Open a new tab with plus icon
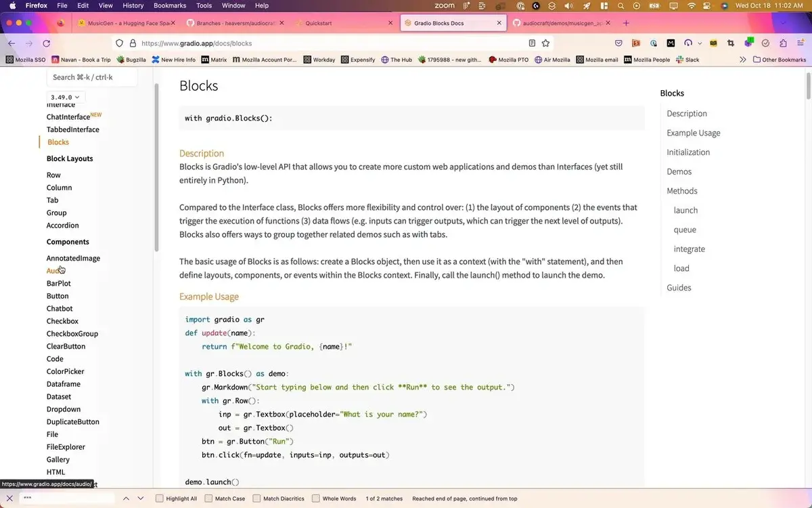This screenshot has height=508, width=812. click(x=626, y=23)
